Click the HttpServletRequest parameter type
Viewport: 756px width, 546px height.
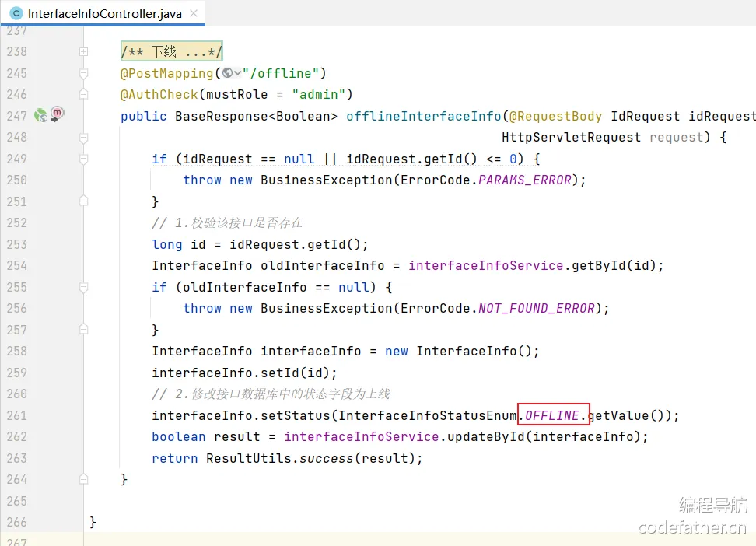[x=572, y=138]
